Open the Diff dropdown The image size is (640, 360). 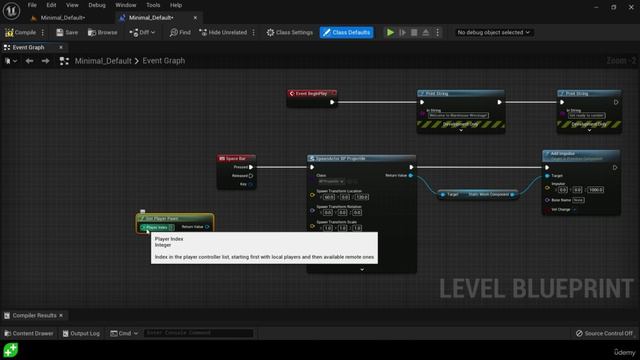tap(142, 32)
